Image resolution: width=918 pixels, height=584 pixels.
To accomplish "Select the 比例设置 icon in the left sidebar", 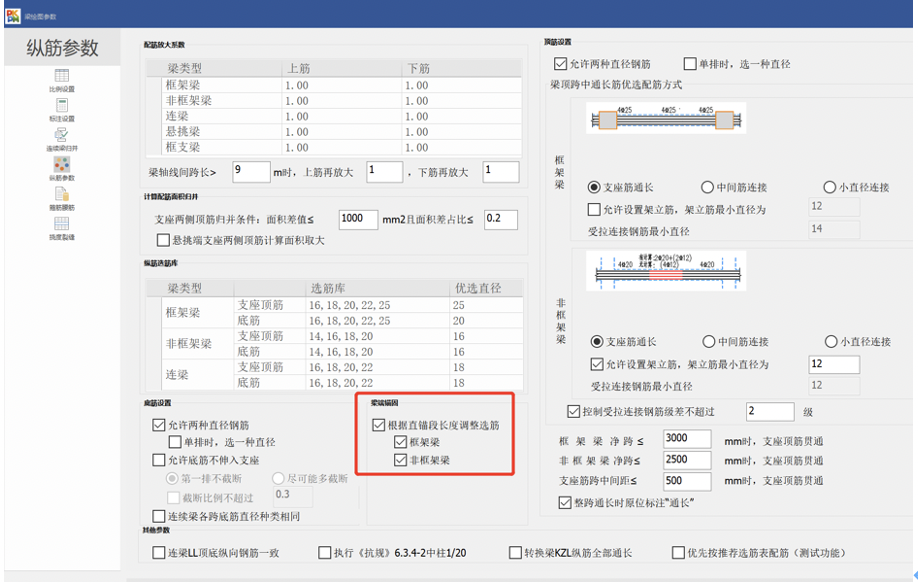I will click(60, 77).
